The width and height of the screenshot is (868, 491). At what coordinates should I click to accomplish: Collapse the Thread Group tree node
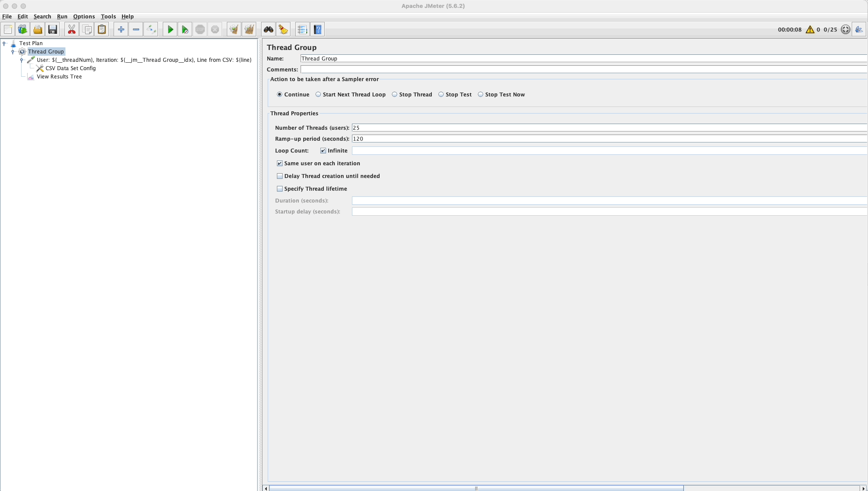[13, 51]
